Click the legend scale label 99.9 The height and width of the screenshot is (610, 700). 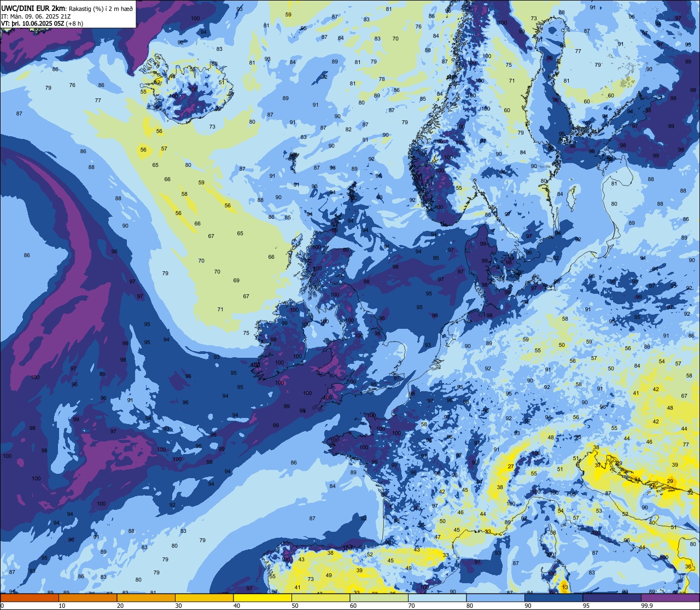[x=647, y=606]
